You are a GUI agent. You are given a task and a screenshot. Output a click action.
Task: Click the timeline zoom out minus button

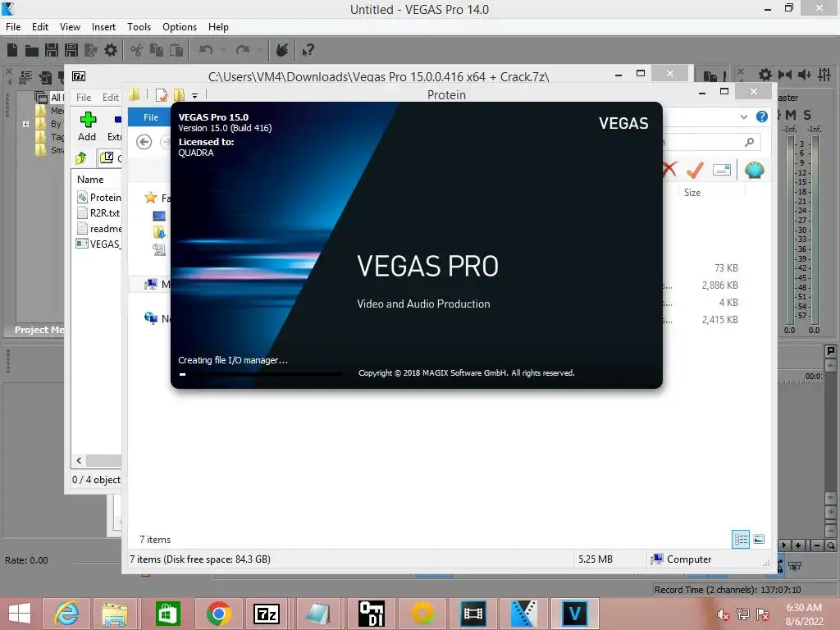(816, 546)
